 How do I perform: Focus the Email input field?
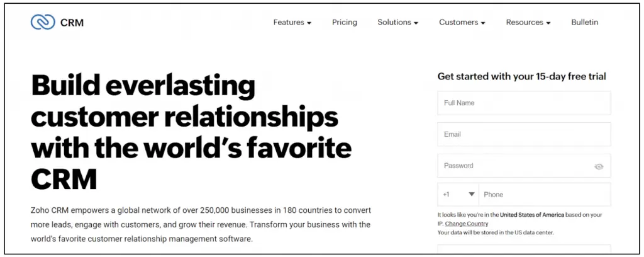point(524,134)
